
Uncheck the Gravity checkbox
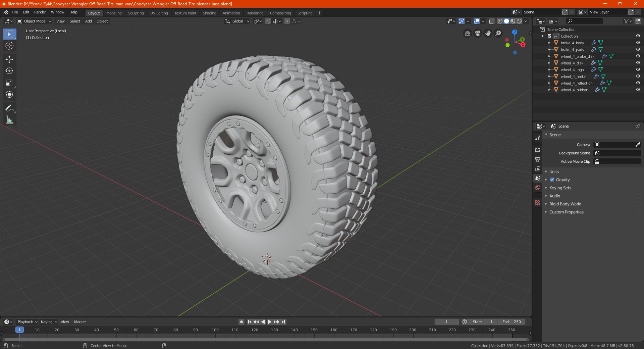pyautogui.click(x=552, y=180)
